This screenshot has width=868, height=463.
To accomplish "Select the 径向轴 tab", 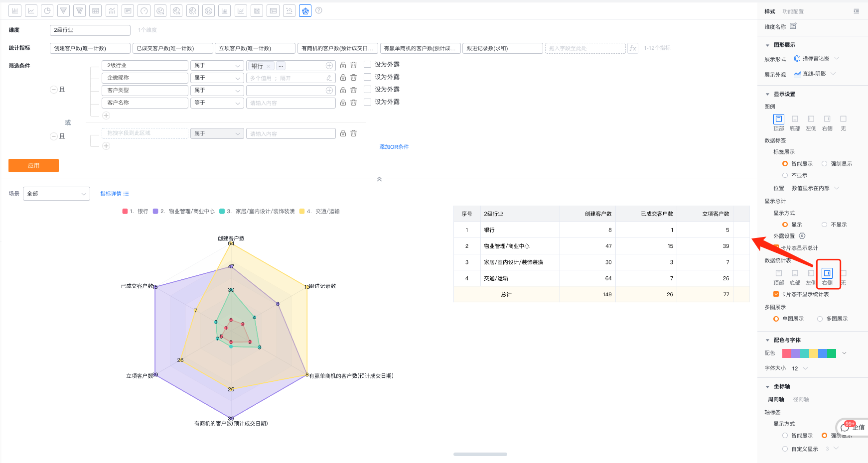I will [x=801, y=399].
